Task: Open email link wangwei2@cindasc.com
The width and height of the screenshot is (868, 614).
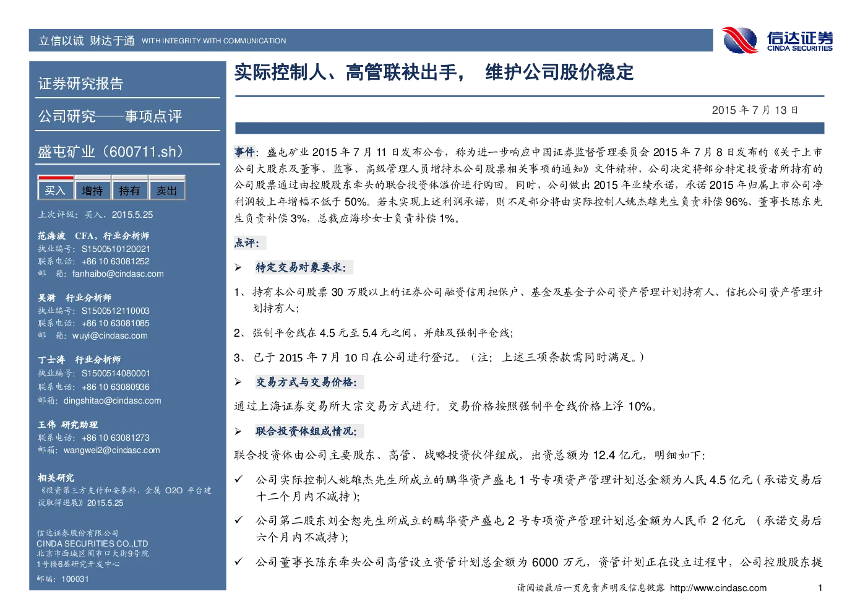Action: (x=111, y=450)
